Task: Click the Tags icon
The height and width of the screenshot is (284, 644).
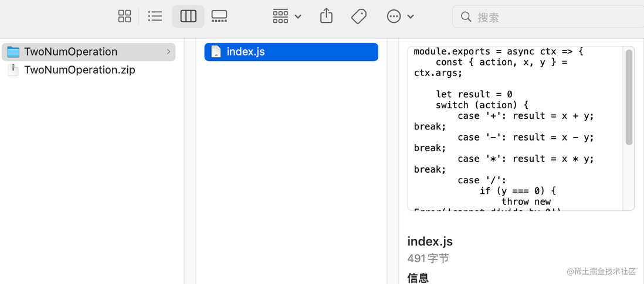Action: 359,16
